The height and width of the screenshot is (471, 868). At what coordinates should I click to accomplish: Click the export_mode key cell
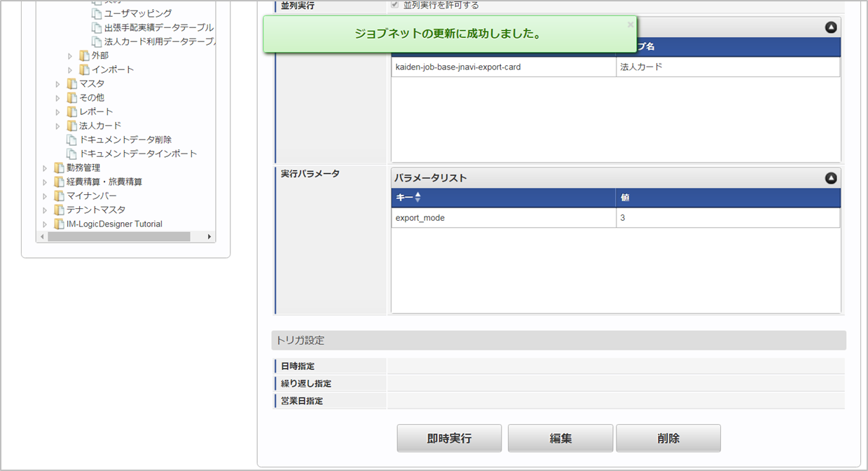tap(504, 218)
